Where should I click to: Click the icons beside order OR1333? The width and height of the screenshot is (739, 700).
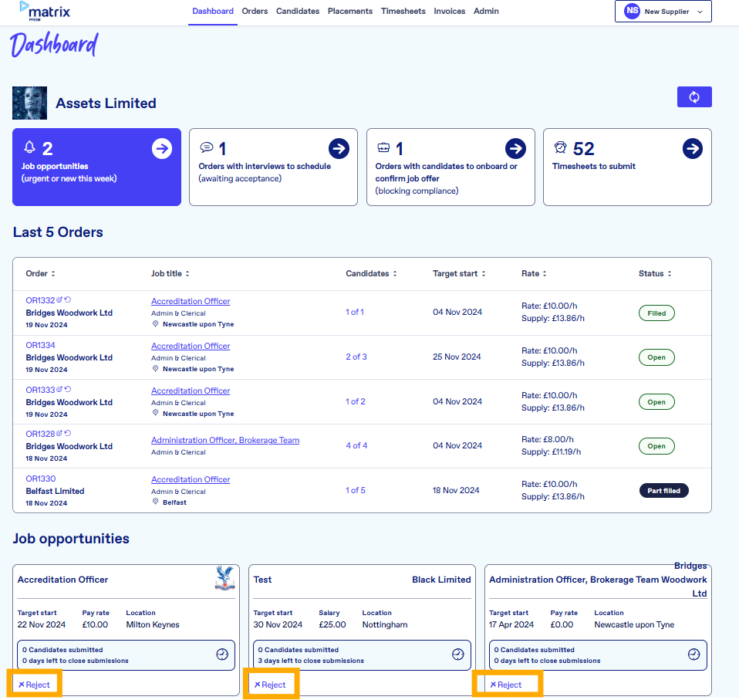(63, 389)
